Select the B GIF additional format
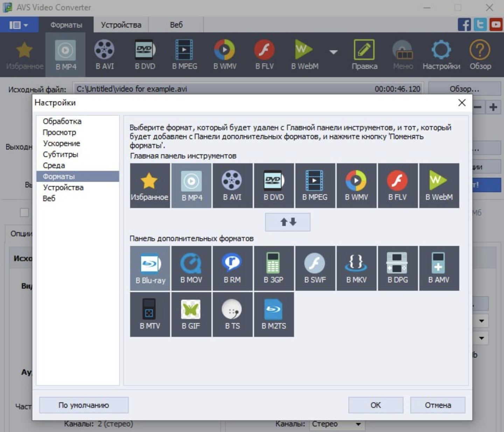Viewport: 504px width, 432px height. (191, 314)
